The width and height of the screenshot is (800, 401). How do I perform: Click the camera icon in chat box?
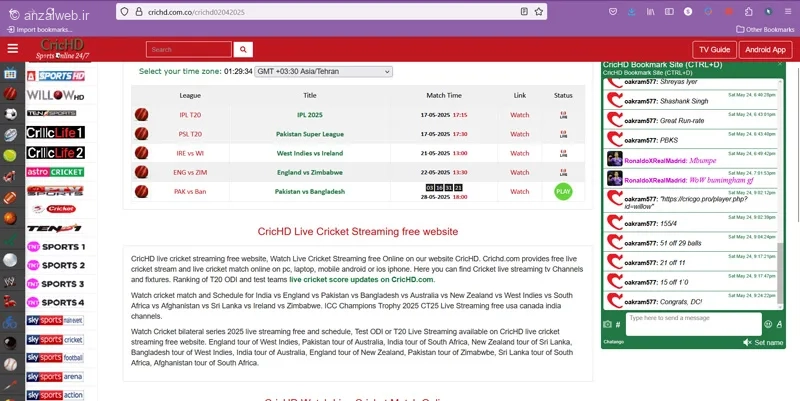pos(607,324)
